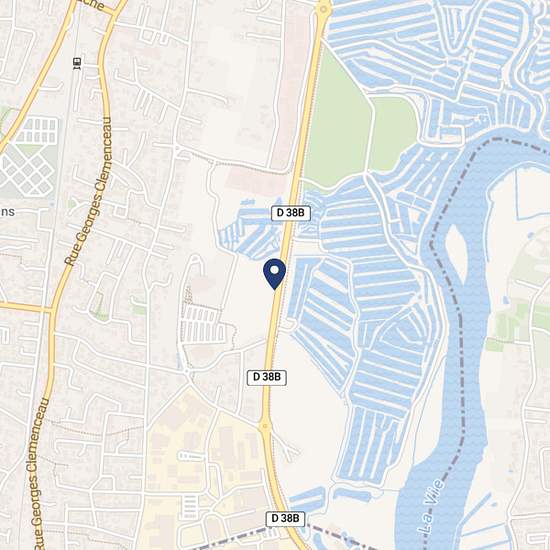Click the smaller green area beside the large park
550x550 pixels.
click(x=393, y=134)
